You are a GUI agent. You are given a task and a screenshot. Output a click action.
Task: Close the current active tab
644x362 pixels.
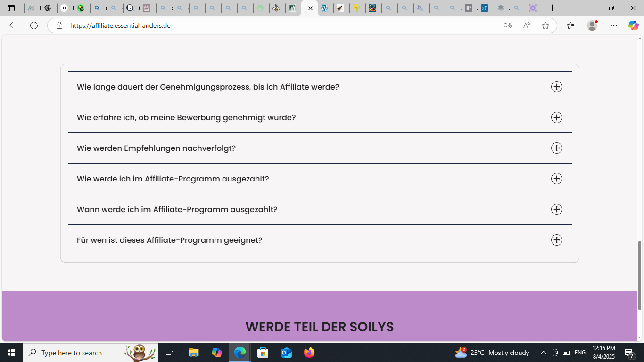pyautogui.click(x=310, y=8)
